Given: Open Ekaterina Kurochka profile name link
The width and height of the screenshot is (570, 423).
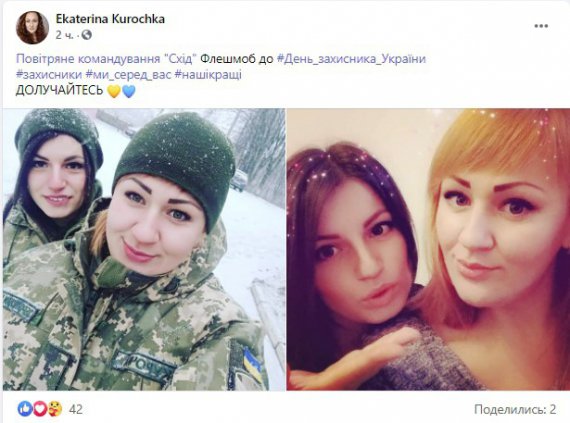Looking at the screenshot, I should (110, 19).
